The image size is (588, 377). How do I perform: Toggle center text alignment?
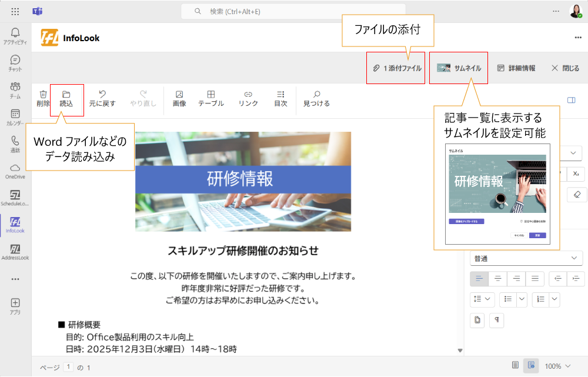[x=497, y=279]
